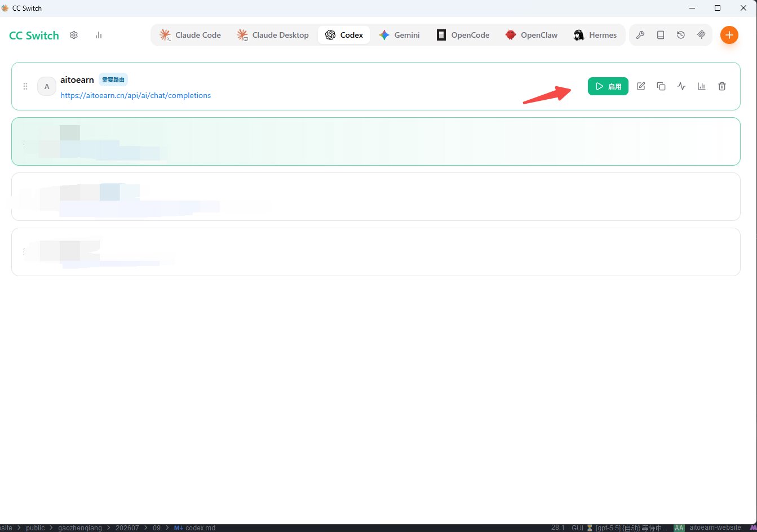Select the green highlighted blurred provider card

coord(376,141)
